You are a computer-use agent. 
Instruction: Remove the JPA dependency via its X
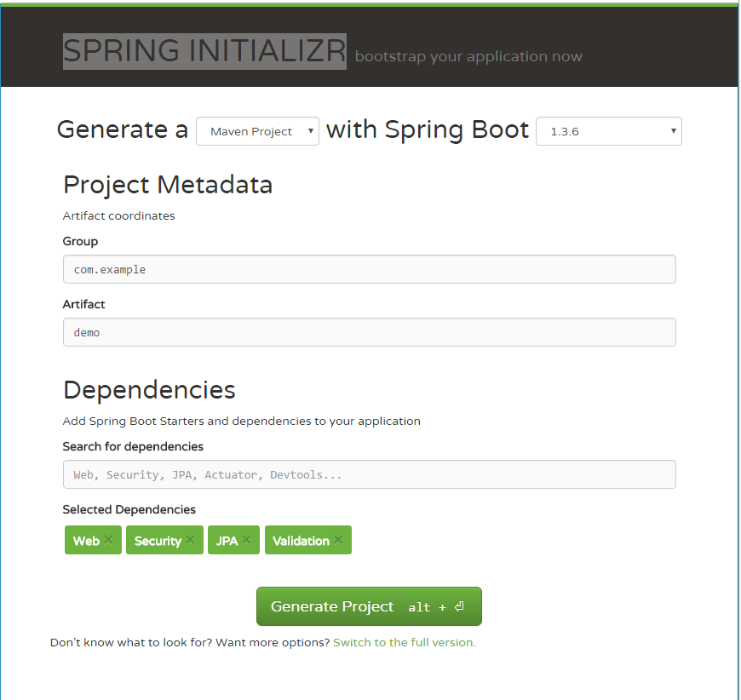(246, 539)
